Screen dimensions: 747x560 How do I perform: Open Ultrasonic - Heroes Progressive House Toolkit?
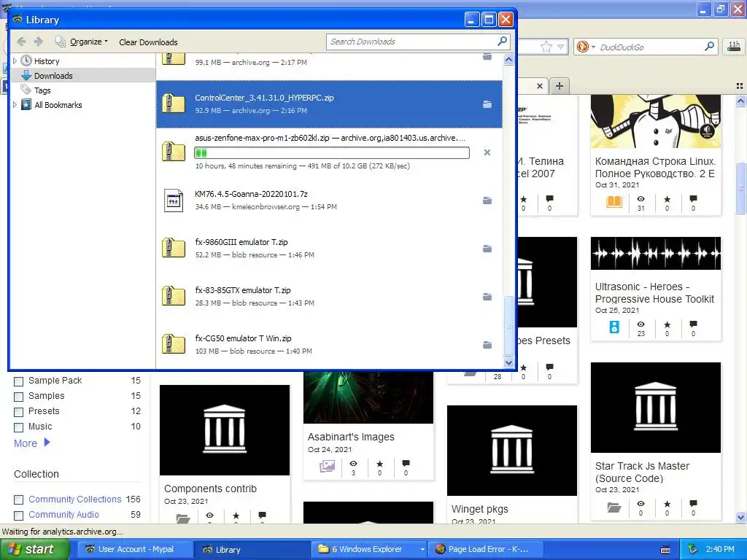(x=654, y=293)
